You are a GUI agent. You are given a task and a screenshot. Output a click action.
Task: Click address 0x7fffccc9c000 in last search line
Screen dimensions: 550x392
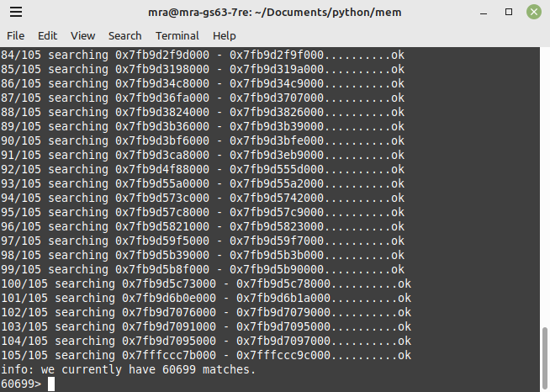pyautogui.click(x=283, y=355)
